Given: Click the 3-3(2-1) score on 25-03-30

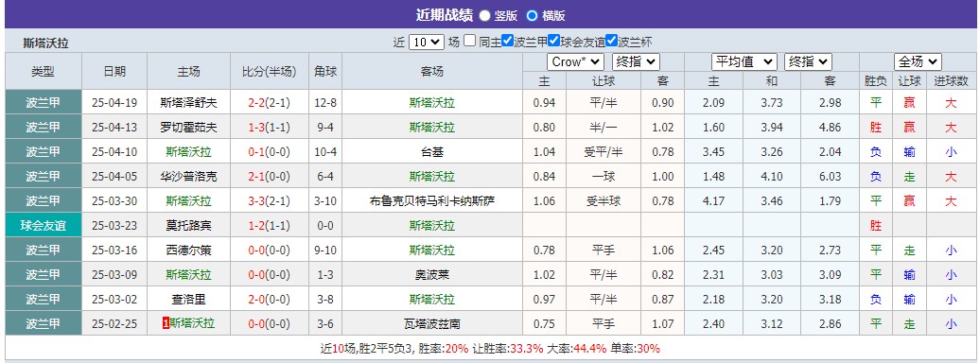Looking at the screenshot, I should coord(270,201).
